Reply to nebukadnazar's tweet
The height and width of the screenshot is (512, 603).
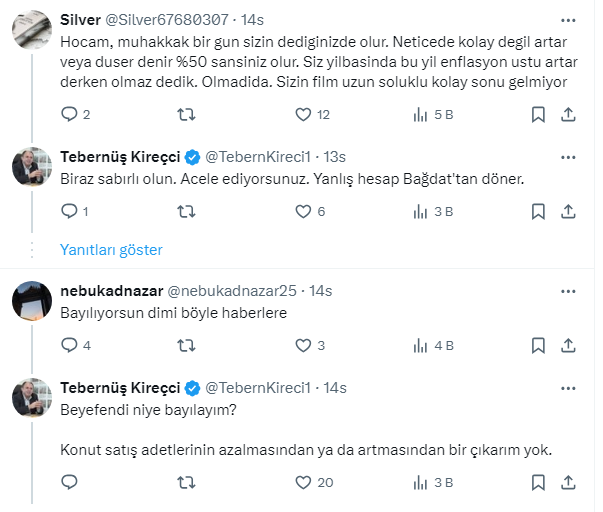69,346
